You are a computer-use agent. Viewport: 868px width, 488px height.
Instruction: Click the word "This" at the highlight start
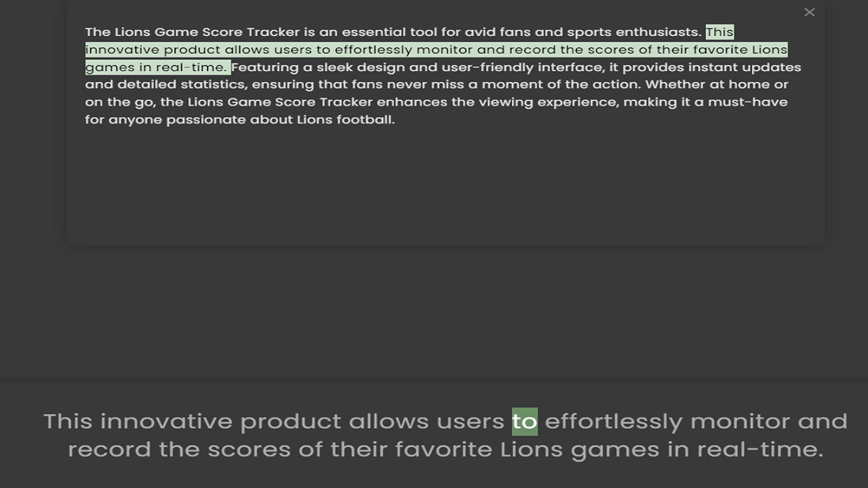tap(720, 32)
